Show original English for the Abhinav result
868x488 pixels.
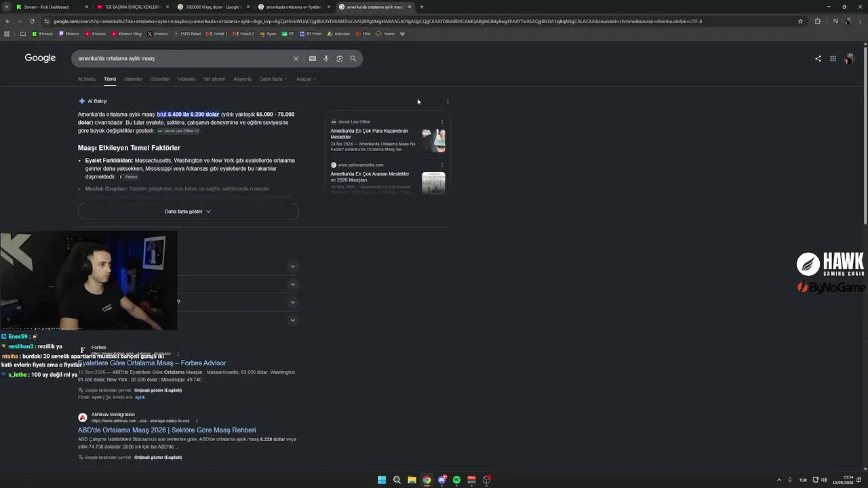coord(158,457)
